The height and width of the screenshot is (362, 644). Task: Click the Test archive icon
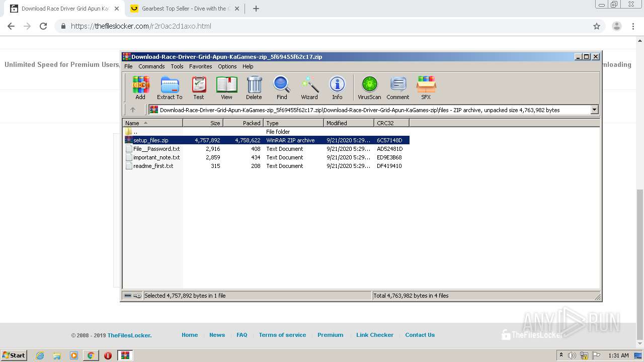pyautogui.click(x=199, y=88)
